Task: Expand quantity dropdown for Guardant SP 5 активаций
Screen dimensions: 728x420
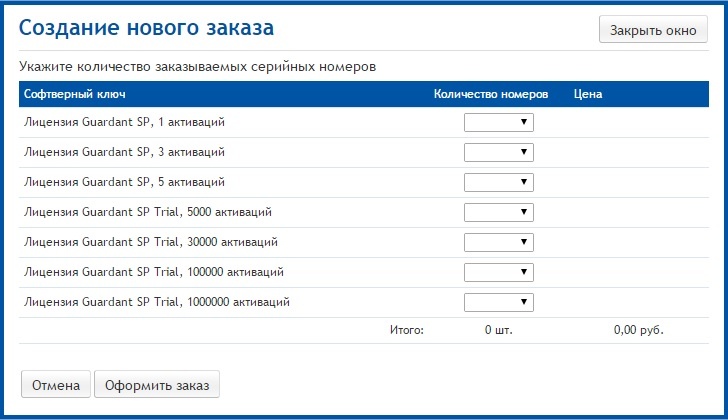Action: point(498,182)
